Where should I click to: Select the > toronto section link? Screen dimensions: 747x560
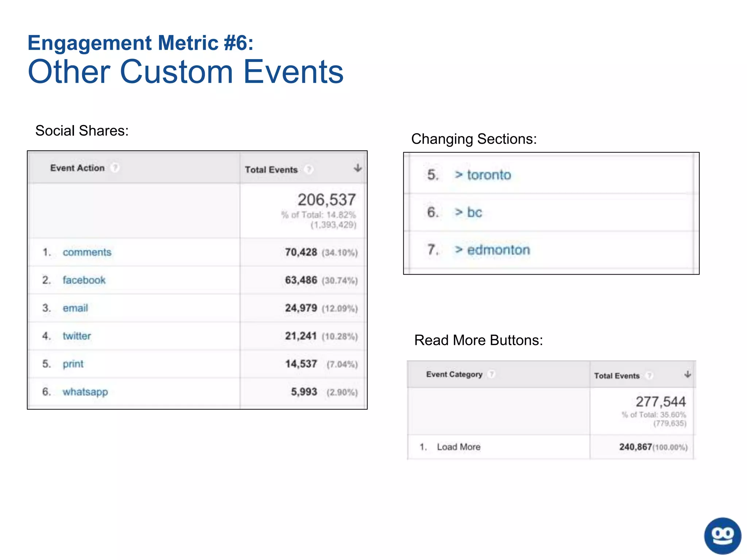click(x=483, y=175)
